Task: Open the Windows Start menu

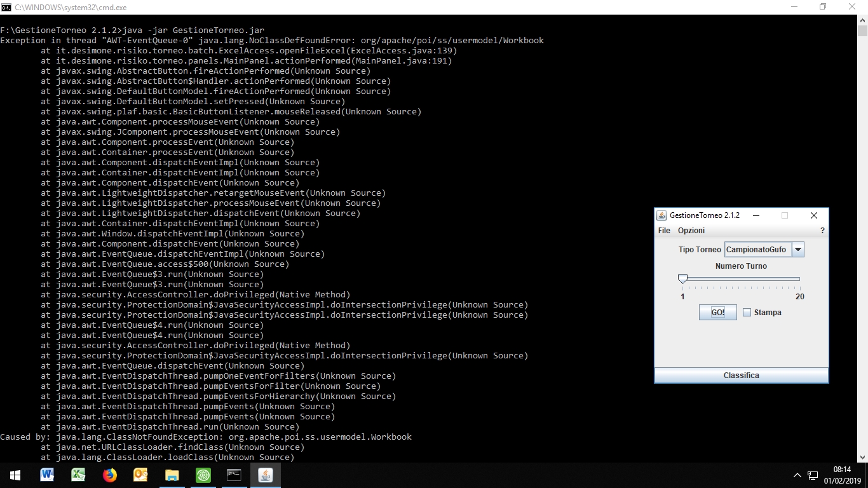Action: click(x=15, y=475)
